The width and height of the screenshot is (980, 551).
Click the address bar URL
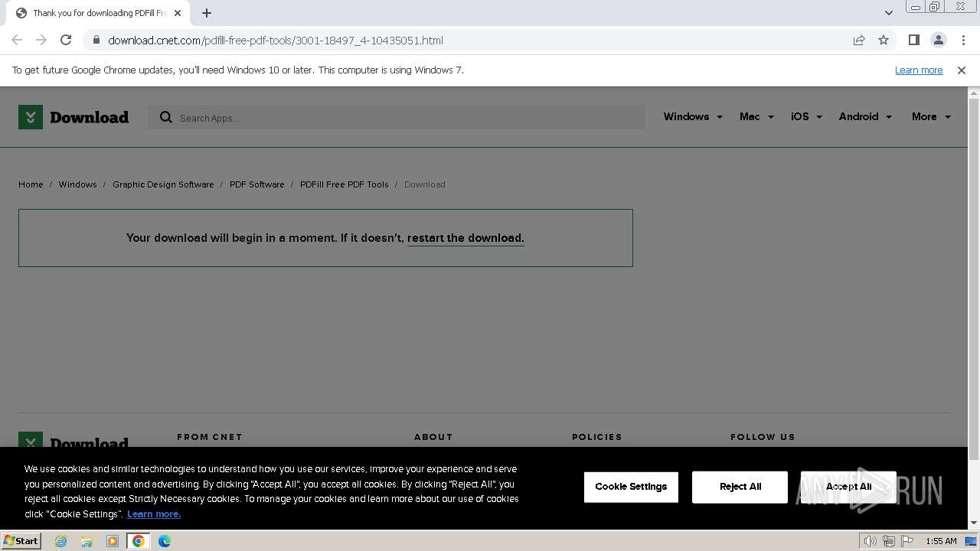tap(276, 41)
